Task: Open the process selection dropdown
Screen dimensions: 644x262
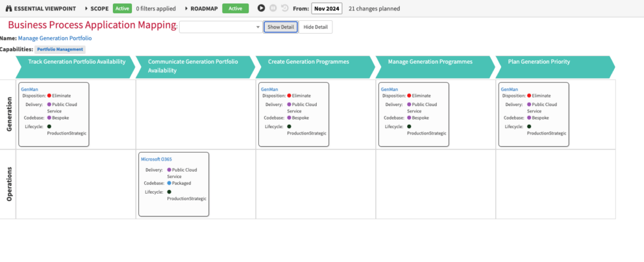Action: [221, 27]
